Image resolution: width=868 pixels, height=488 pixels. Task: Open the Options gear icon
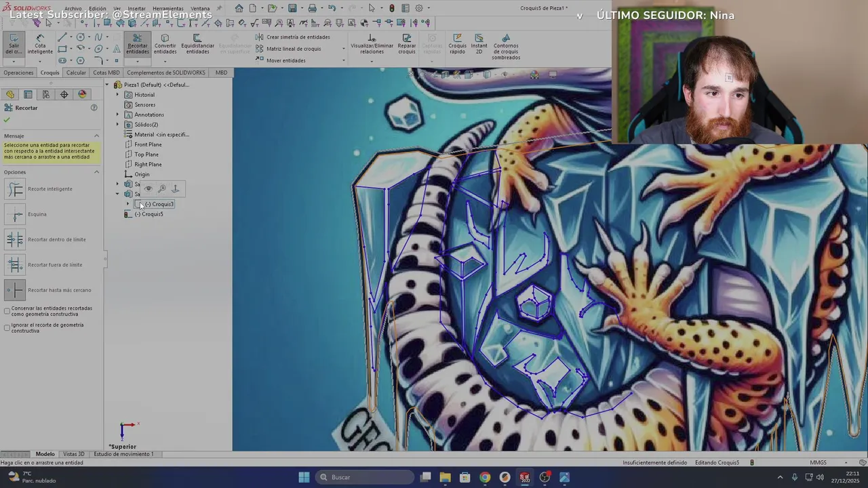(x=419, y=8)
